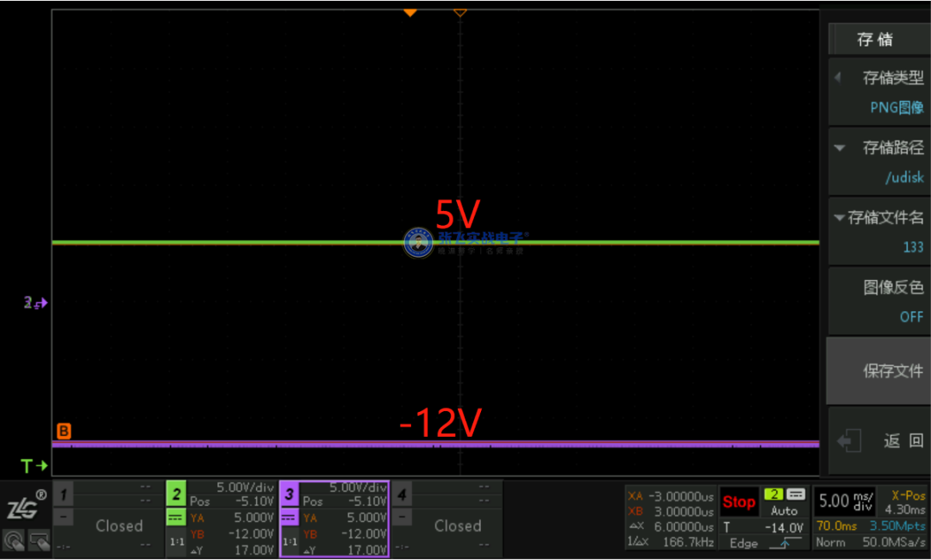Toggle 图像反色 OFF setting
Screen dimensions: 931x560
click(911, 317)
